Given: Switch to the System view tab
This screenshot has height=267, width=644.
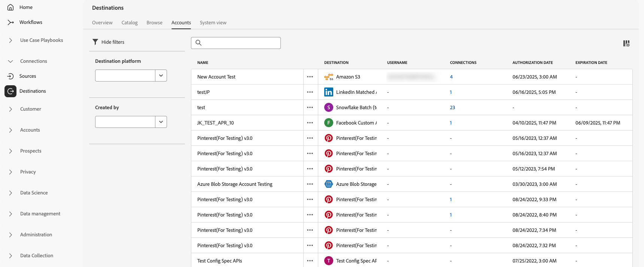Looking at the screenshot, I should click(213, 22).
